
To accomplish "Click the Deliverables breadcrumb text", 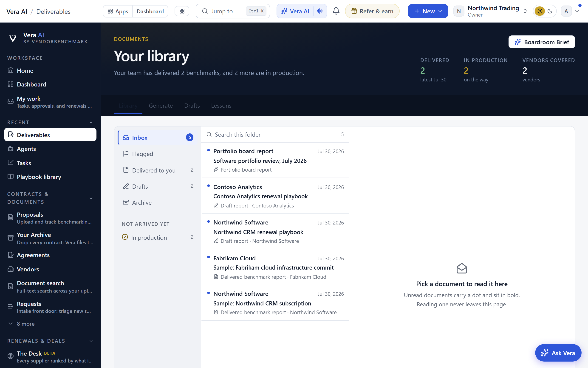I will click(x=53, y=11).
